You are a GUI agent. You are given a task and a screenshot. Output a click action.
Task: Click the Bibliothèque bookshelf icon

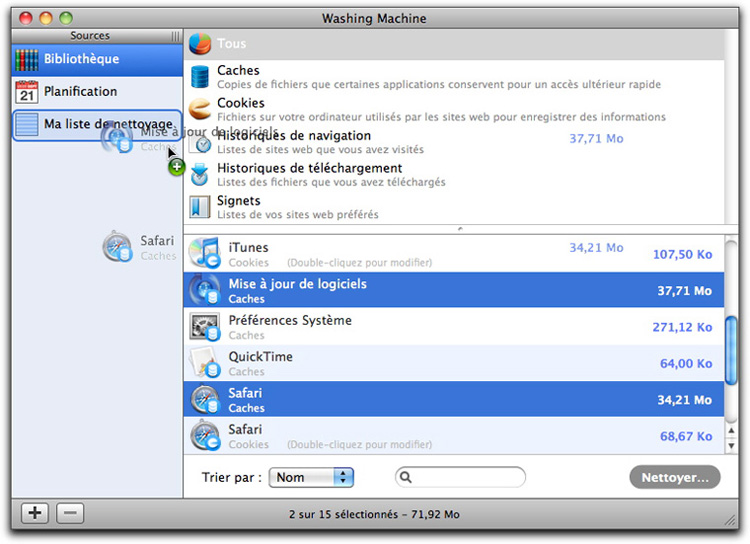coord(26,60)
